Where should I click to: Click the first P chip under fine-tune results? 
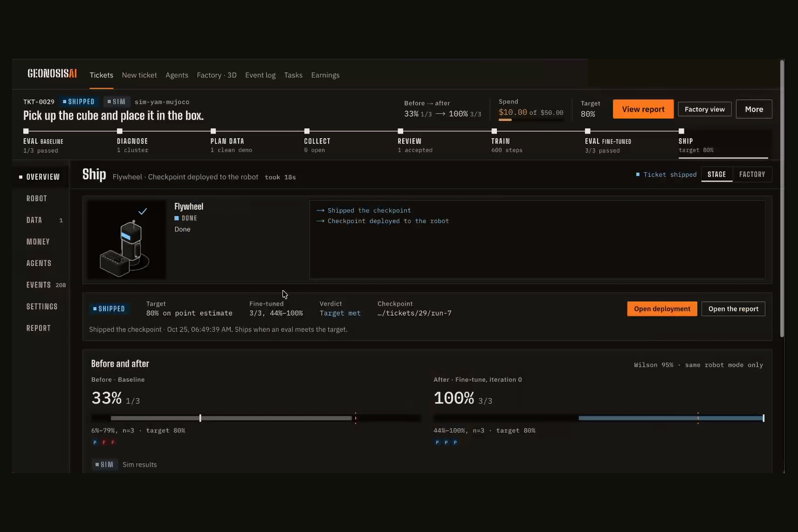pyautogui.click(x=437, y=442)
